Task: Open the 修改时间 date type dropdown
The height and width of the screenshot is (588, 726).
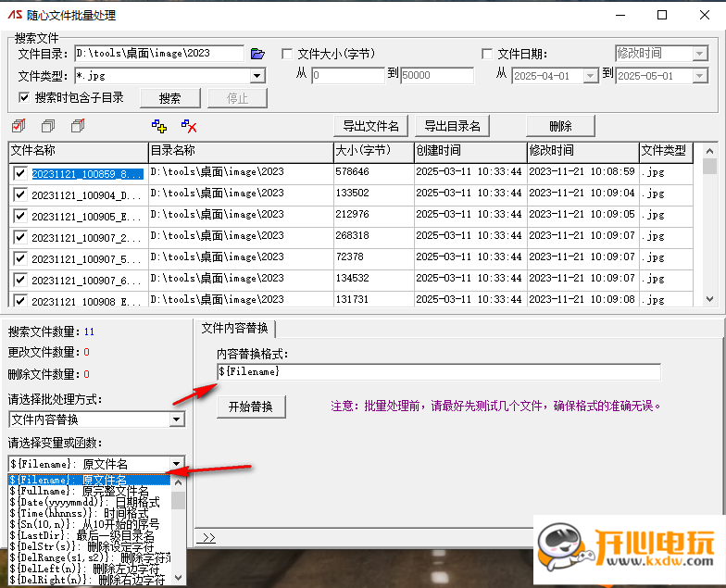Action: coord(700,54)
